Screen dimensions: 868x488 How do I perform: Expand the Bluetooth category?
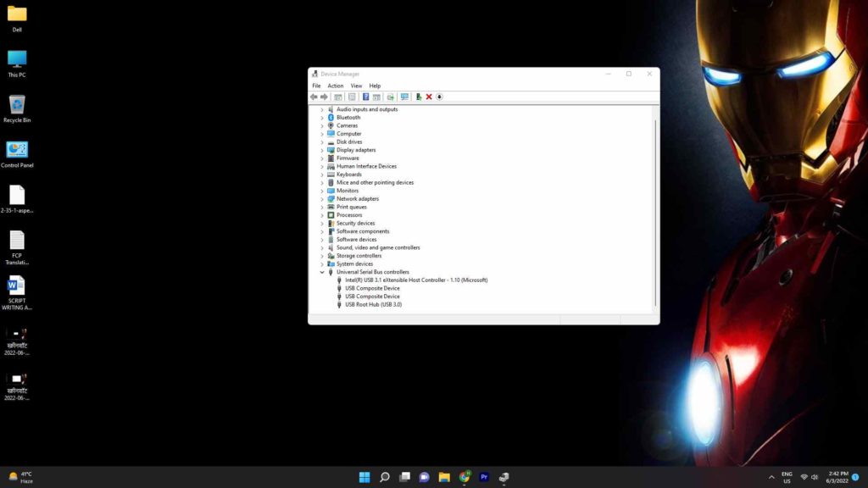pyautogui.click(x=322, y=118)
